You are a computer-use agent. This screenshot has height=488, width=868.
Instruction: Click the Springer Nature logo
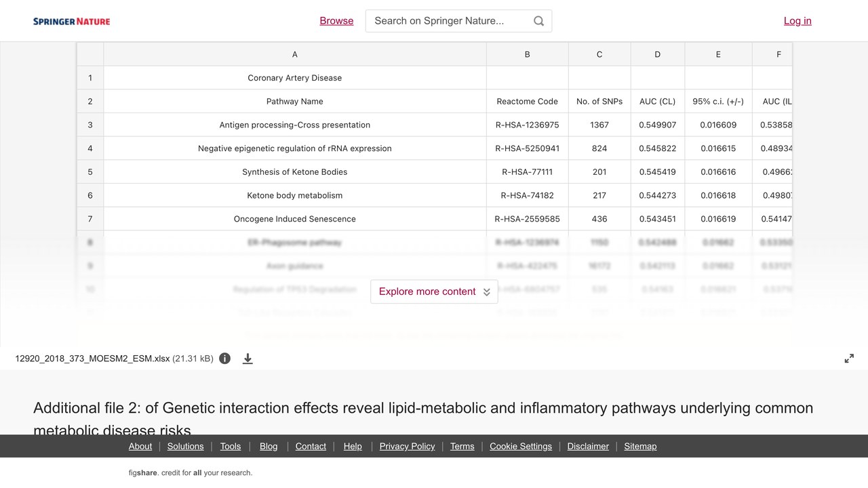click(71, 21)
